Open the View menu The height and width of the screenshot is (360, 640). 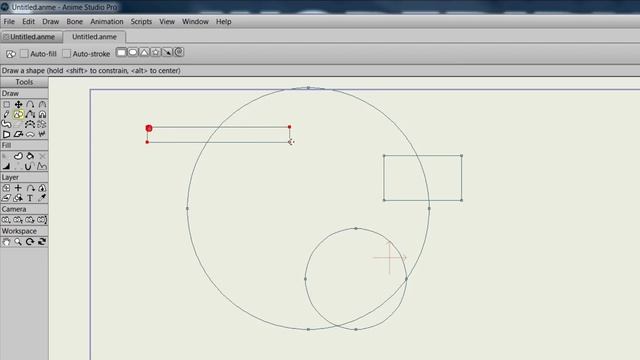tap(167, 22)
